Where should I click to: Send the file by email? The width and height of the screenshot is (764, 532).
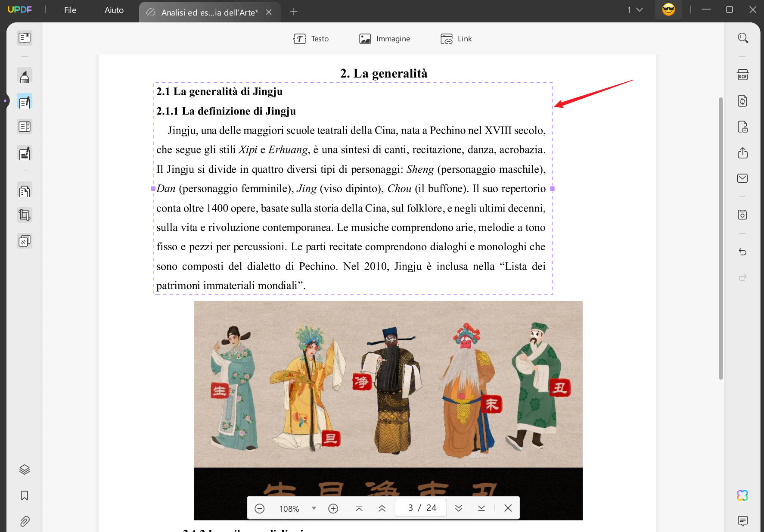pyautogui.click(x=742, y=178)
